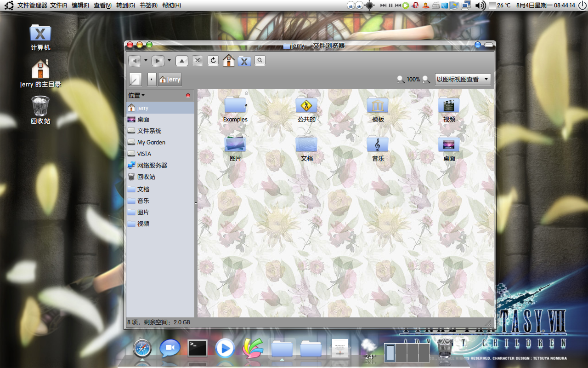Viewport: 588px width, 368px height.
Task: Open the 书签(B) menu
Action: pyautogui.click(x=148, y=6)
